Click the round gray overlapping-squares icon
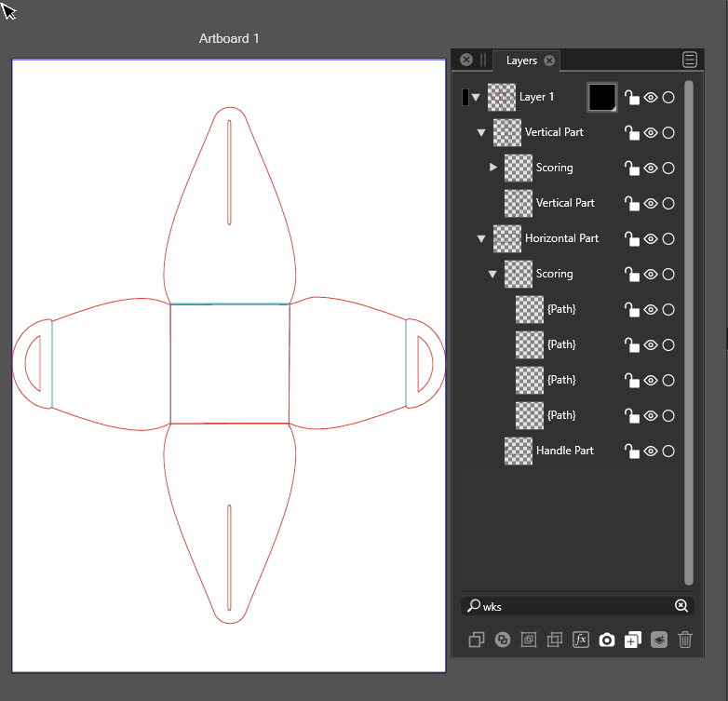This screenshot has width=728, height=701. 503,640
